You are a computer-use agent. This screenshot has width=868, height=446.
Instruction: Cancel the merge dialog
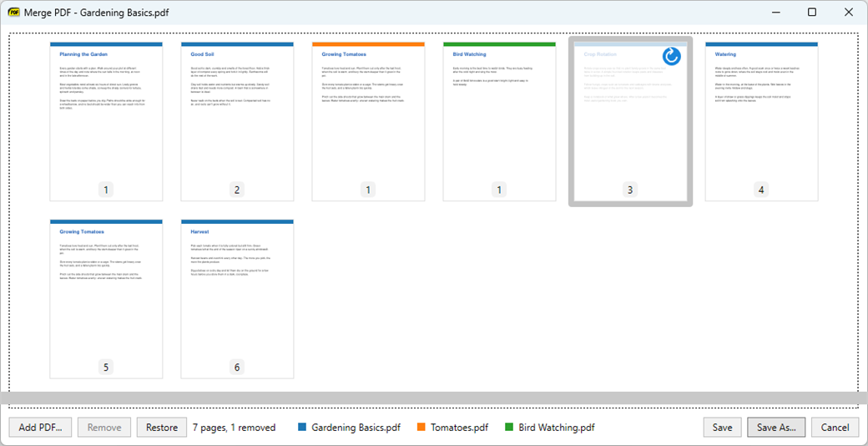835,427
